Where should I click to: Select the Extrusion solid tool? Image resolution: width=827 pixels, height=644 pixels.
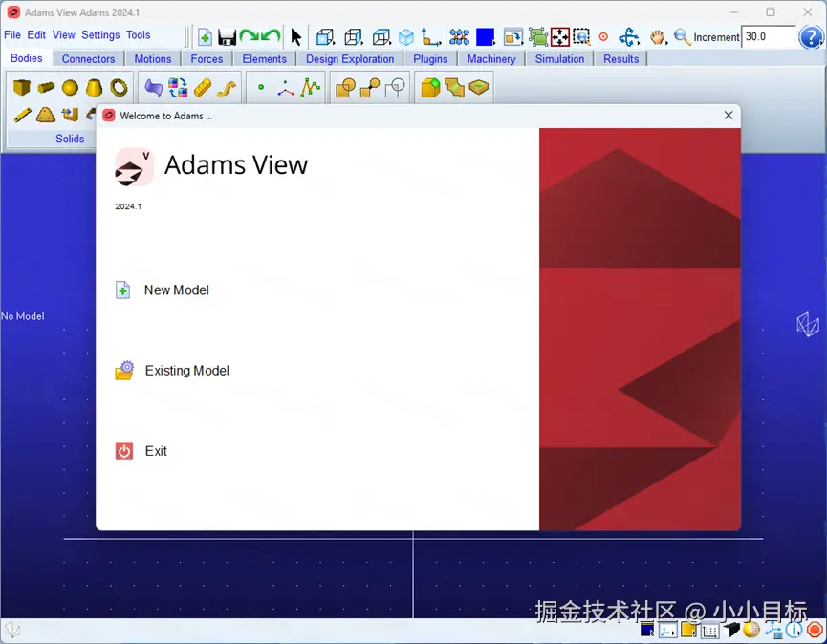point(70,115)
